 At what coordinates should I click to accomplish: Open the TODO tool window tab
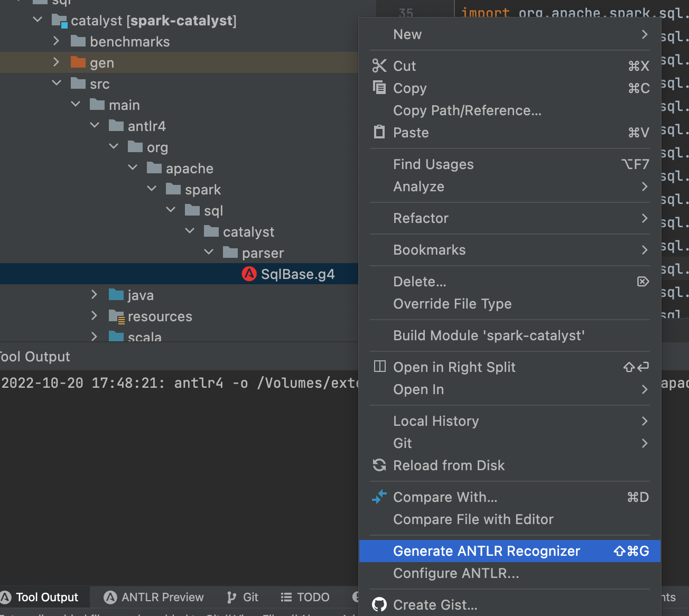click(x=305, y=597)
